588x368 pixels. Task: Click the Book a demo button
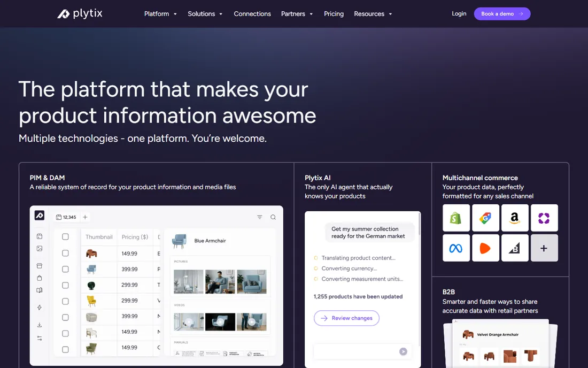[502, 14]
